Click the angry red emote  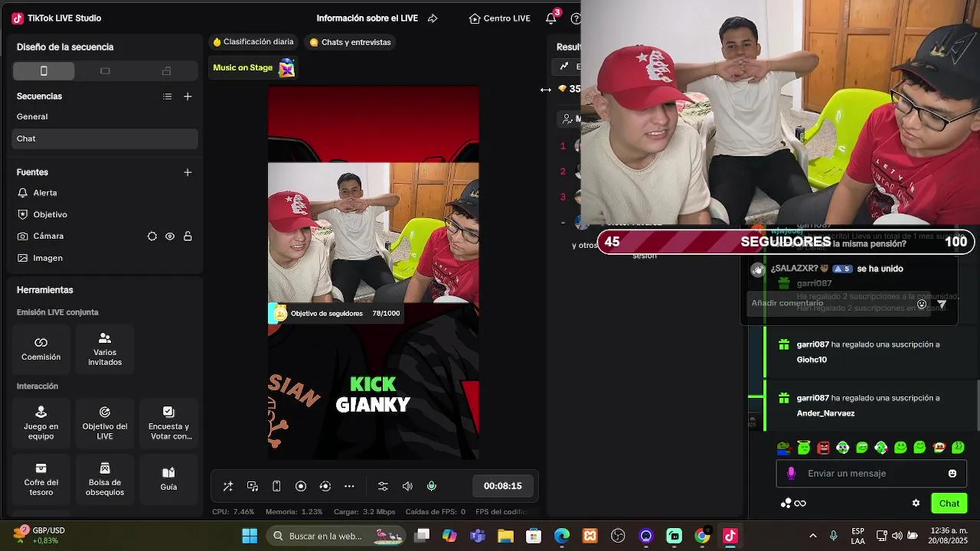tap(823, 447)
